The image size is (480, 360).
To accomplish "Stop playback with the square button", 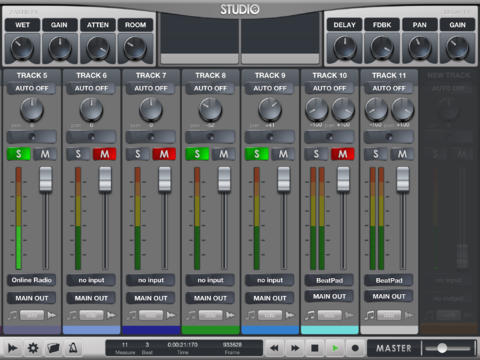I will tap(315, 348).
